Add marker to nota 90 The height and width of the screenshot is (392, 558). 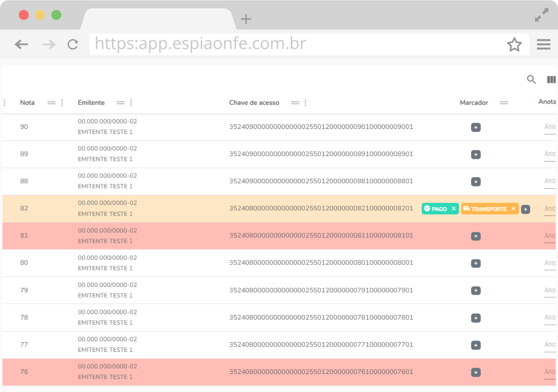click(476, 127)
